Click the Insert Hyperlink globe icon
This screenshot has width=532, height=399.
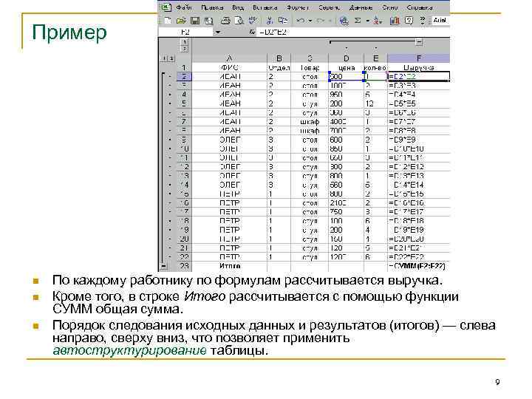[344, 21]
